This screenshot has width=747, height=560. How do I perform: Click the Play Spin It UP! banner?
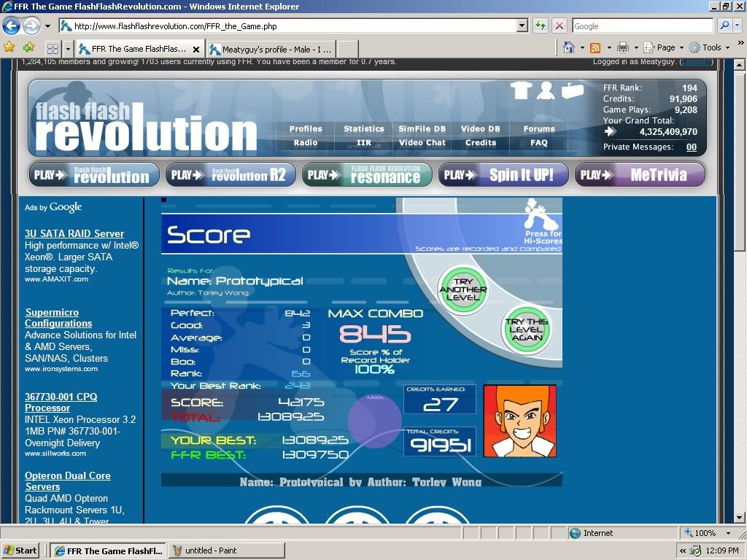click(503, 175)
